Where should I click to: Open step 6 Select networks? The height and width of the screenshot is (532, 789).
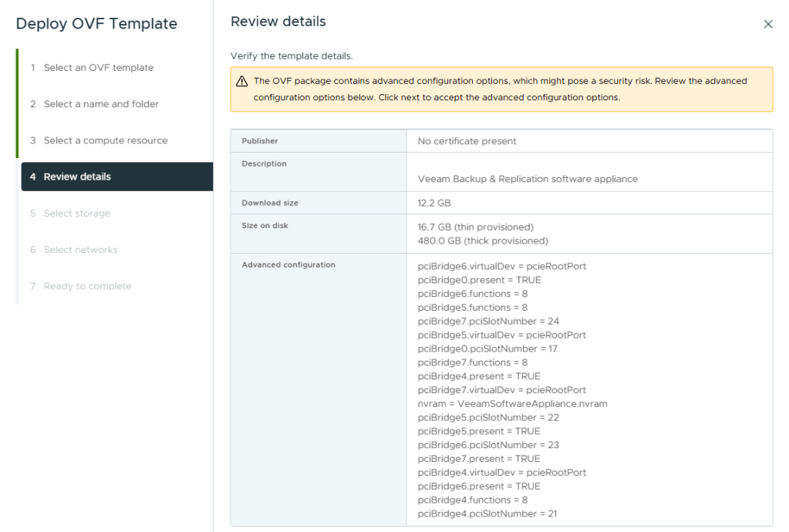point(80,250)
